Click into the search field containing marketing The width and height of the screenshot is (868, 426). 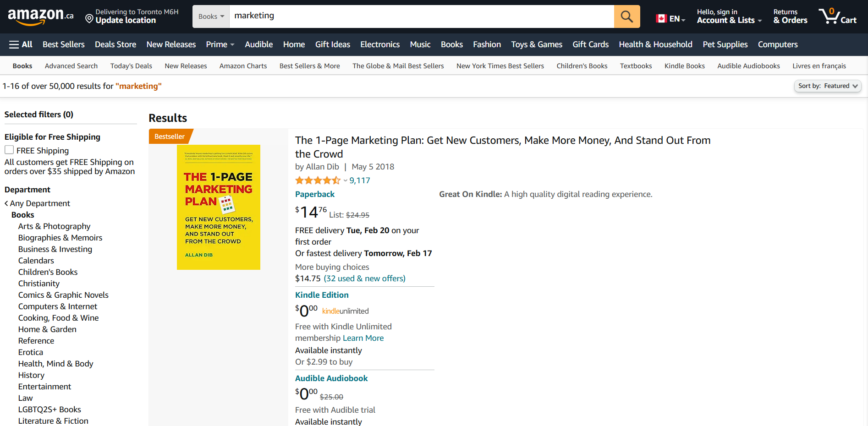click(x=422, y=16)
